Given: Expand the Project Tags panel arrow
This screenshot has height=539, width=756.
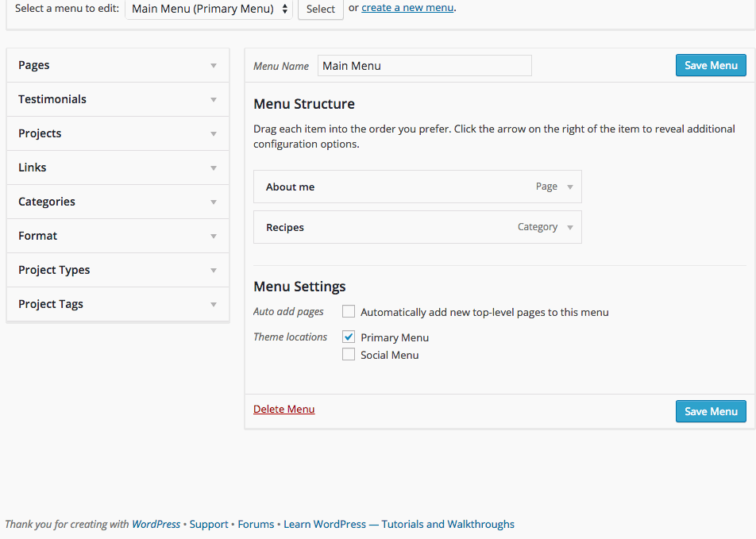Looking at the screenshot, I should tap(214, 305).
